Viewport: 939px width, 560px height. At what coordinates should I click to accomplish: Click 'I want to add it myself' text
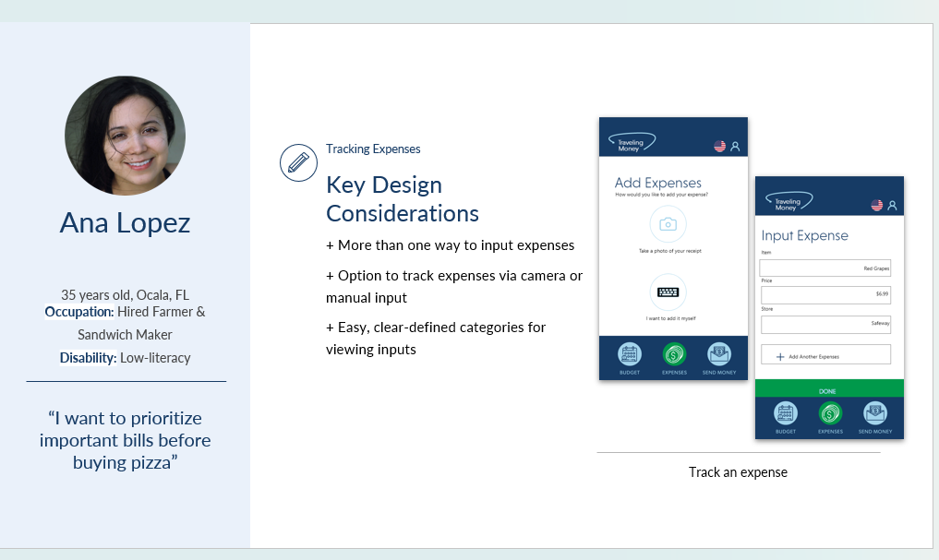(670, 318)
